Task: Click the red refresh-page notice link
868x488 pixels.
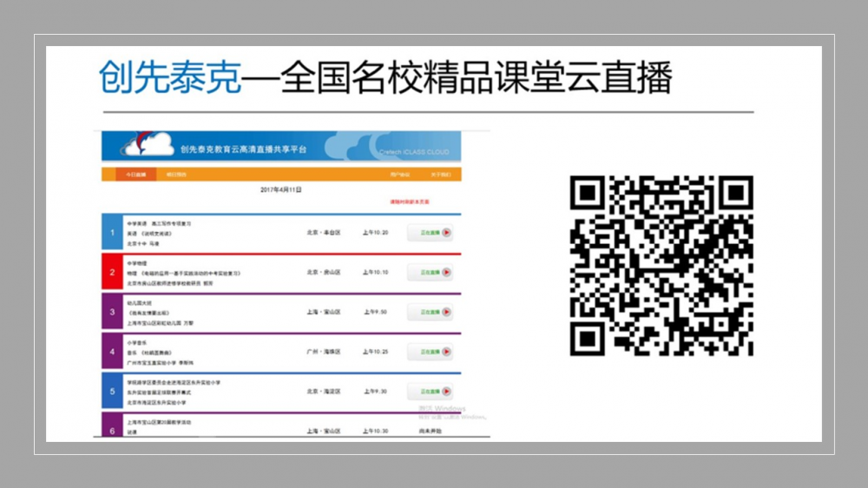Action: pos(409,201)
